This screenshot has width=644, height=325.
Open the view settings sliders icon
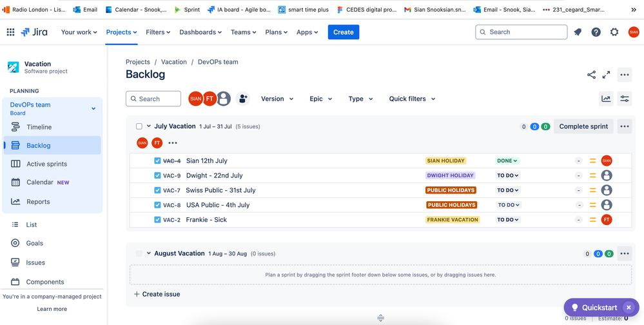point(625,99)
